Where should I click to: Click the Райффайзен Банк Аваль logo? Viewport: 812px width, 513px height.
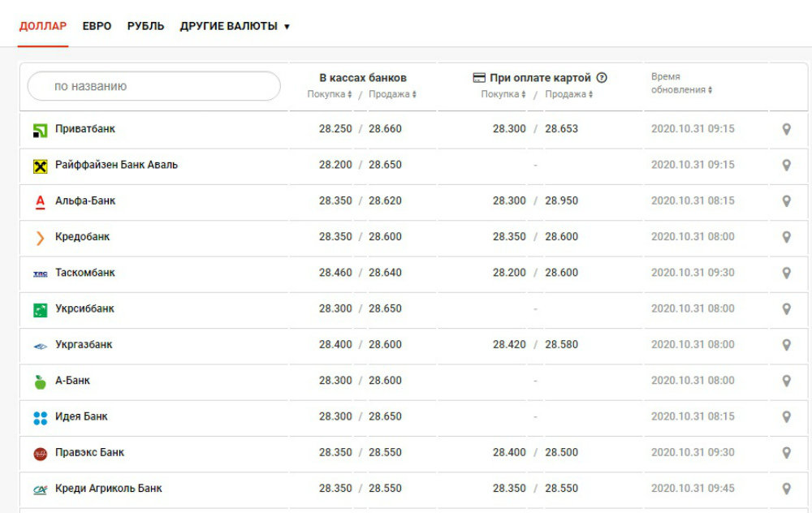coord(40,166)
